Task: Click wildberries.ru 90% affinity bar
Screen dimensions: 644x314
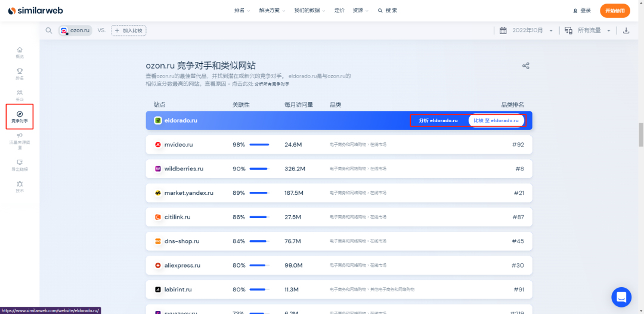Action: [x=259, y=169]
